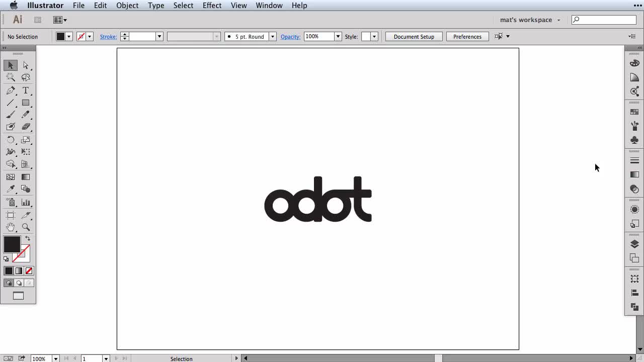
Task: Set paint mode to None
Action: [x=29, y=271]
